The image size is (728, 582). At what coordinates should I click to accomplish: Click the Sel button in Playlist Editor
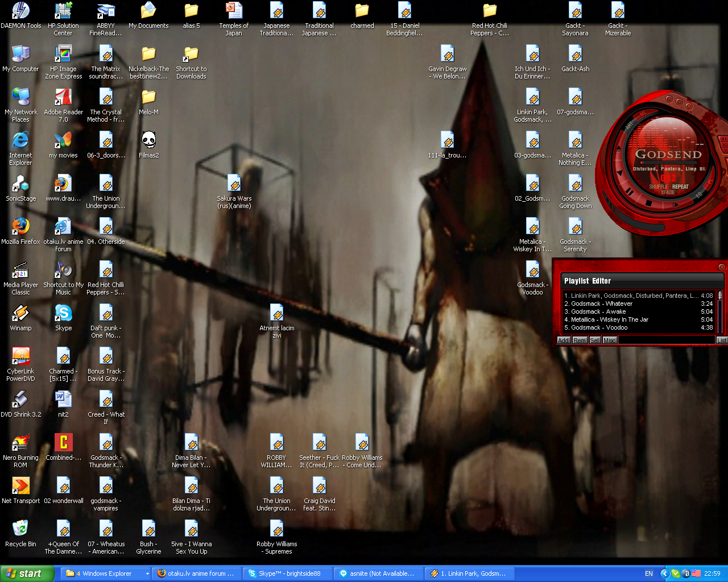click(x=594, y=340)
